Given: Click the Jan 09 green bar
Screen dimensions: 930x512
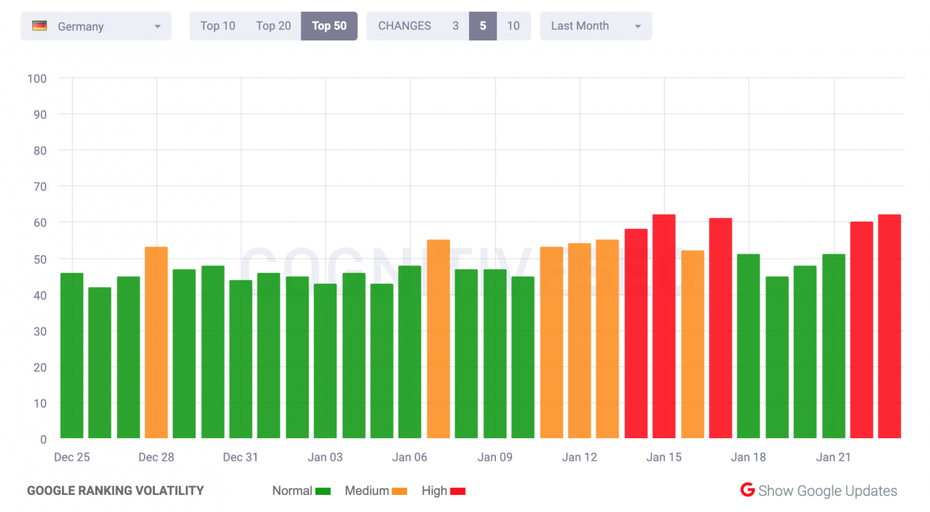Looking at the screenshot, I should coord(495,354).
